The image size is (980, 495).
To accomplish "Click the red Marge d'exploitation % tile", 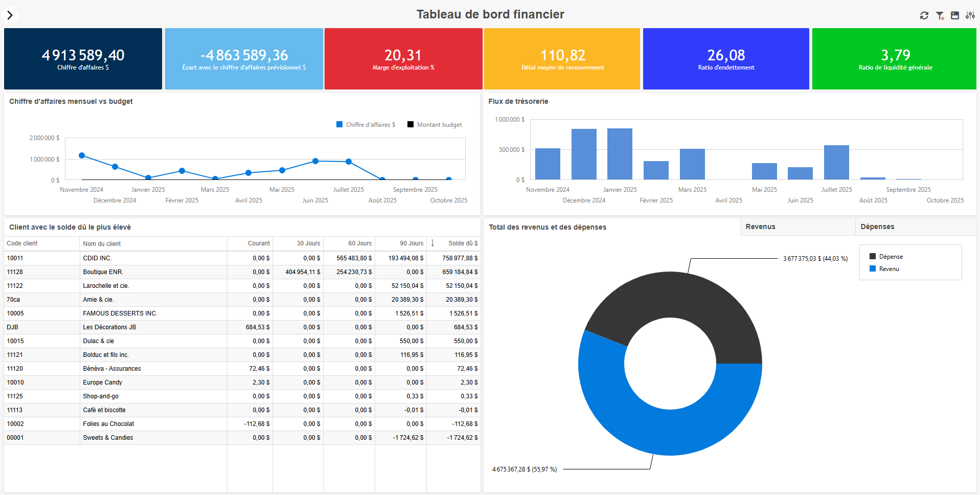I will click(403, 59).
